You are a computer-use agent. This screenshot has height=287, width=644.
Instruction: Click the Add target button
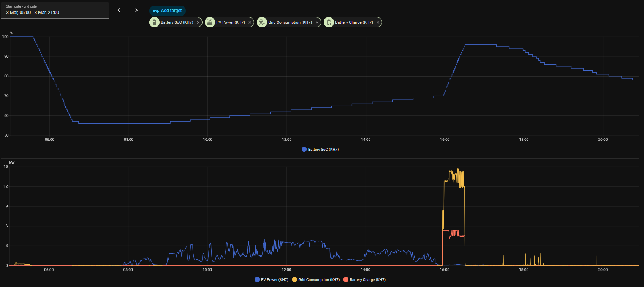coord(167,11)
